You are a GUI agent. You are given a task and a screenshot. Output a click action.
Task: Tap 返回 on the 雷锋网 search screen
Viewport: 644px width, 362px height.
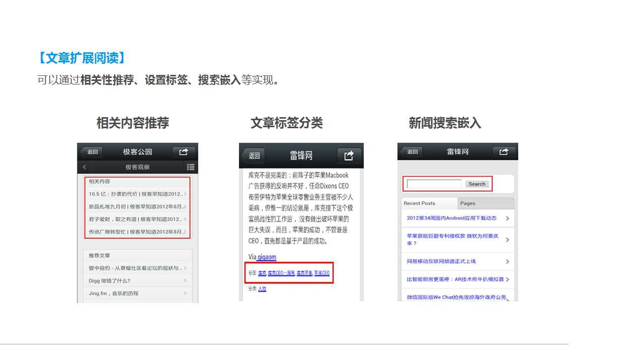pyautogui.click(x=412, y=151)
